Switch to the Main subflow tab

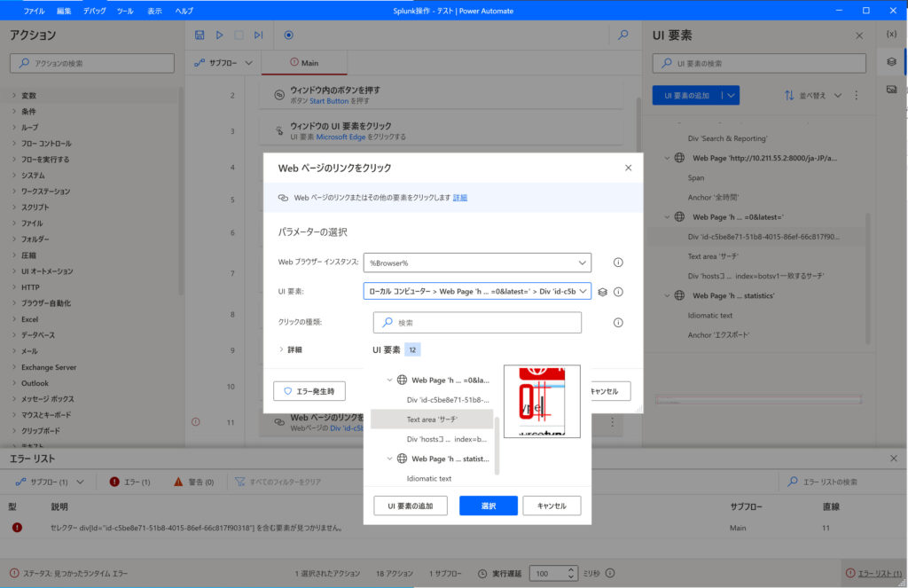click(x=304, y=63)
